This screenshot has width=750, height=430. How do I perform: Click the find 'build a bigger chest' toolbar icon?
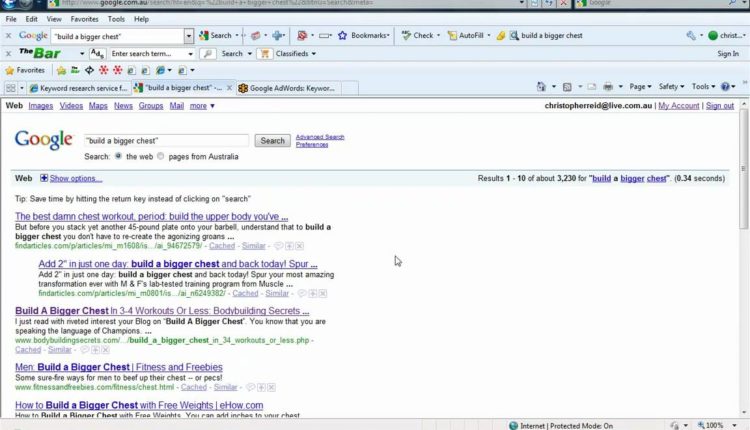coord(514,35)
